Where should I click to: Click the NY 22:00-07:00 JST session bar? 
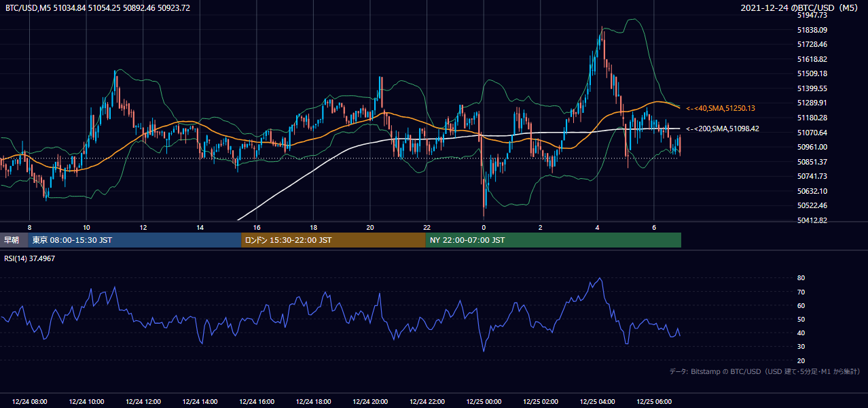553,240
